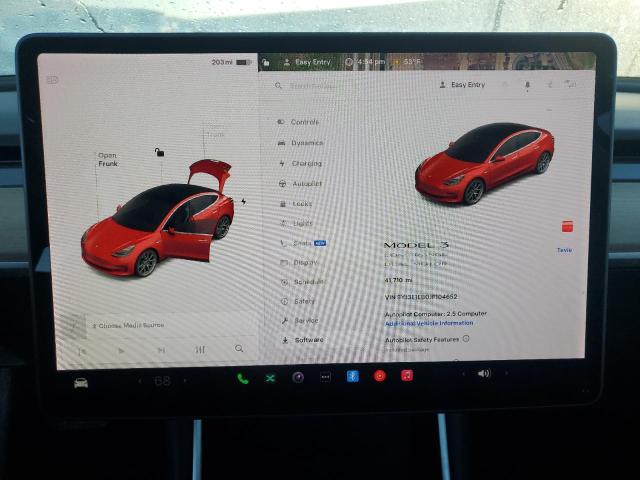640x480 pixels.
Task: Tap the blue link under the red swatch
Action: (564, 250)
